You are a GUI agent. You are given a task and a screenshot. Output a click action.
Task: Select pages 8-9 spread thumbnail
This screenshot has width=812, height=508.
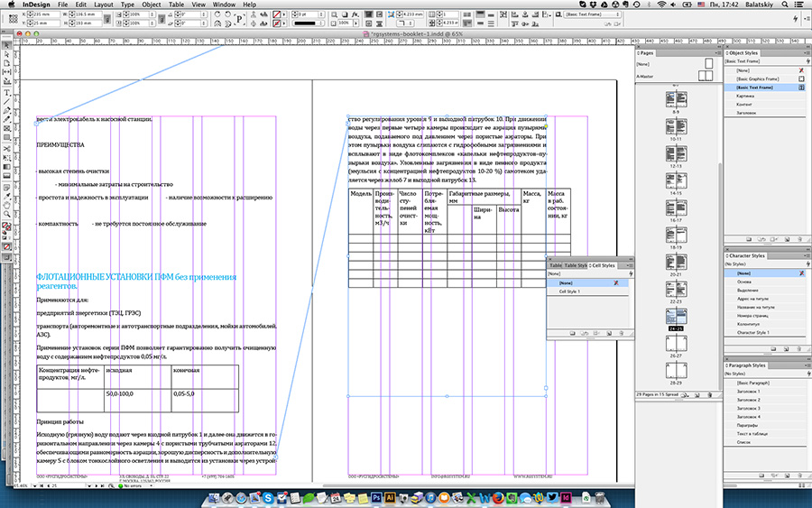point(676,99)
